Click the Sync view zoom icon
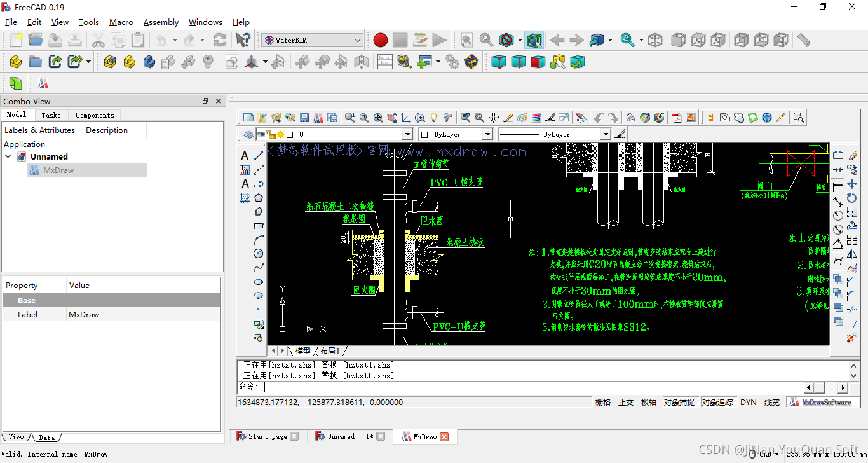868x463 pixels. point(628,40)
